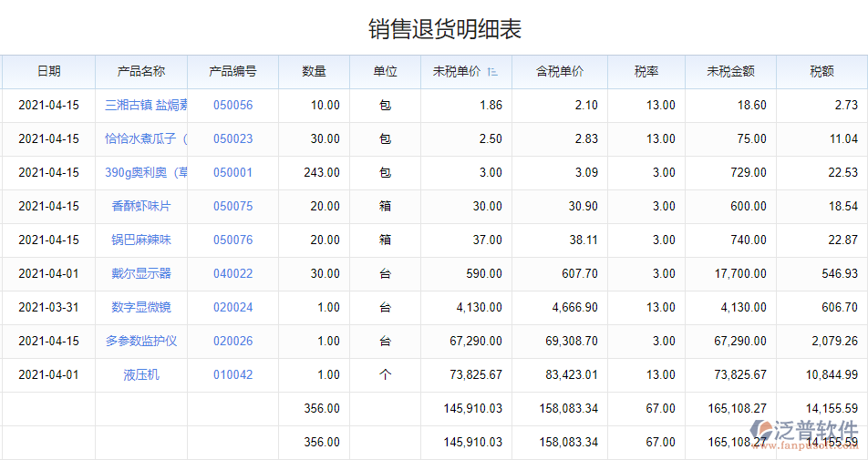The image size is (868, 460).
Task: Select the 数量 column header
Action: point(314,72)
